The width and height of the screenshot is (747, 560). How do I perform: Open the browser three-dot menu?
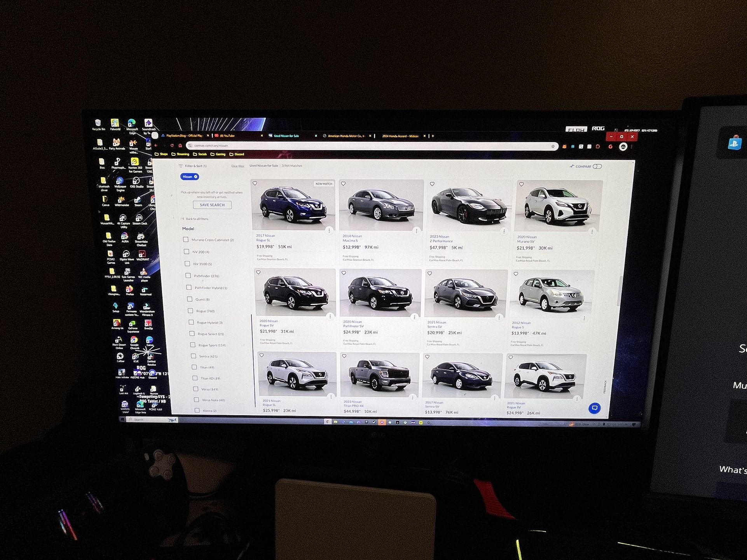click(632, 147)
